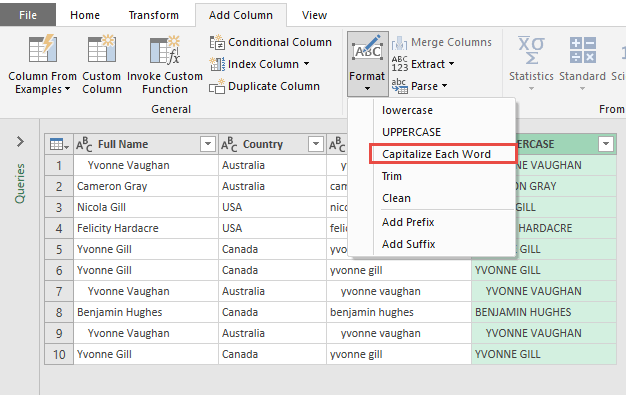
Task: Click the Australia cell in row 9
Action: tap(272, 333)
